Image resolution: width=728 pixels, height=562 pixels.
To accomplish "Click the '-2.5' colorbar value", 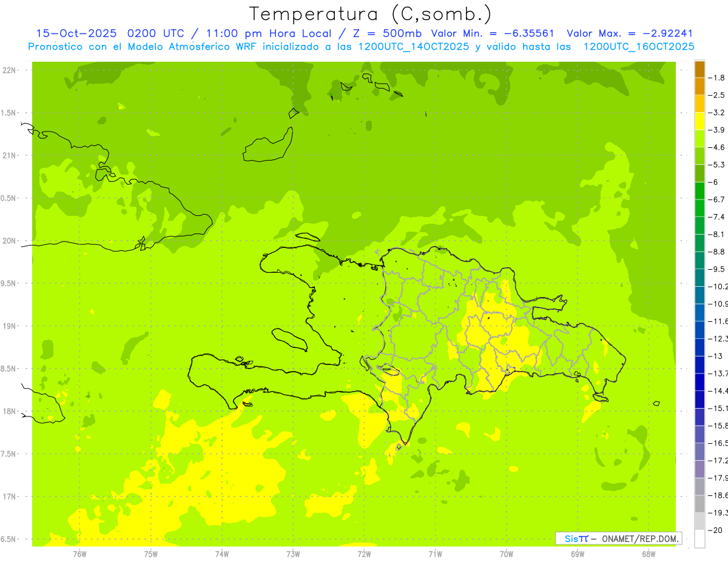I will pos(718,95).
